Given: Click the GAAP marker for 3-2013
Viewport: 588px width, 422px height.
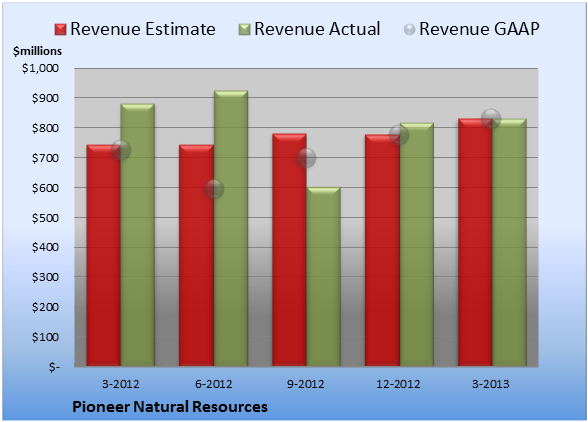Looking at the screenshot, I should click(491, 119).
